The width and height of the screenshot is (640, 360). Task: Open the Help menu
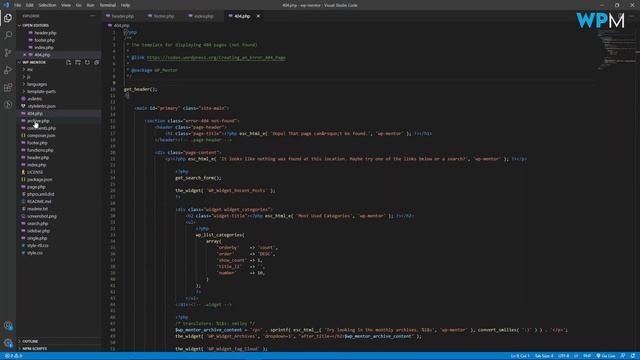click(x=125, y=5)
